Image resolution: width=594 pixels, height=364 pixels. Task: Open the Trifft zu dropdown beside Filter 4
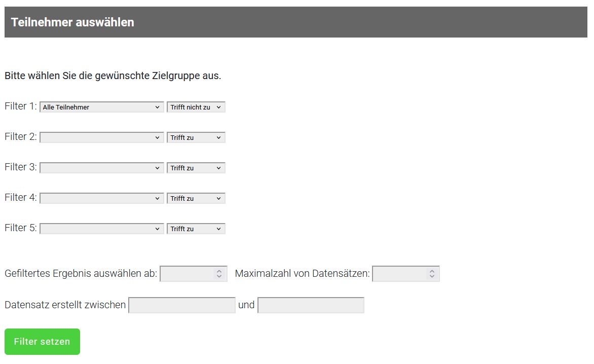click(x=196, y=198)
